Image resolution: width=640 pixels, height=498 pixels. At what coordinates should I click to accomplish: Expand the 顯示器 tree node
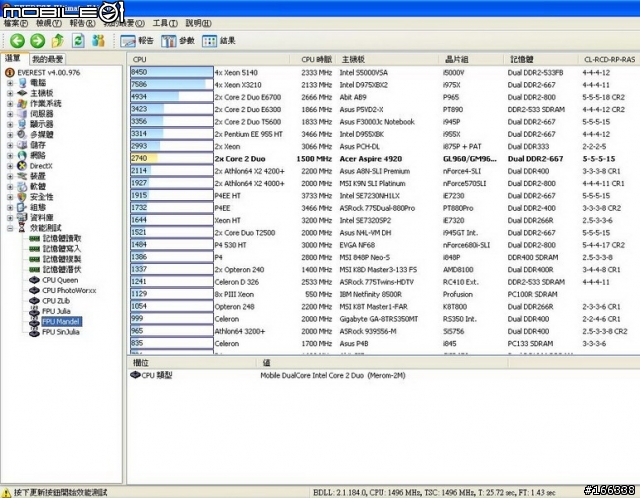[x=10, y=124]
